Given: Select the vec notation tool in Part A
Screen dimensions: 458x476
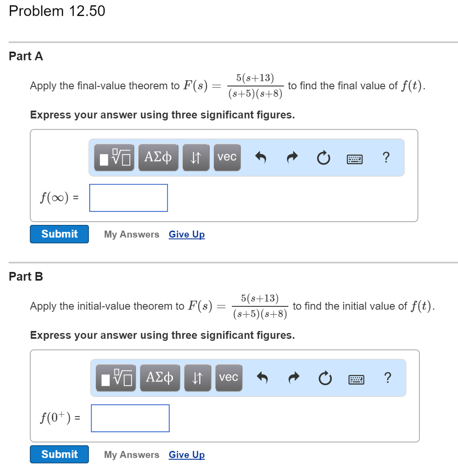Looking at the screenshot, I should [x=227, y=158].
